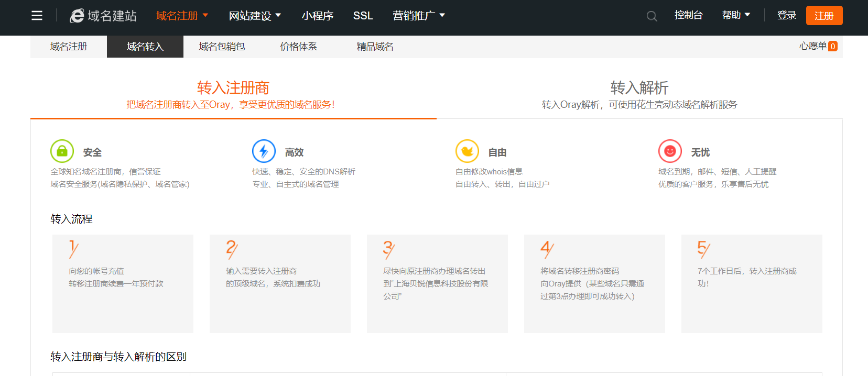Click the green lock 安全 icon

pyautogui.click(x=62, y=151)
